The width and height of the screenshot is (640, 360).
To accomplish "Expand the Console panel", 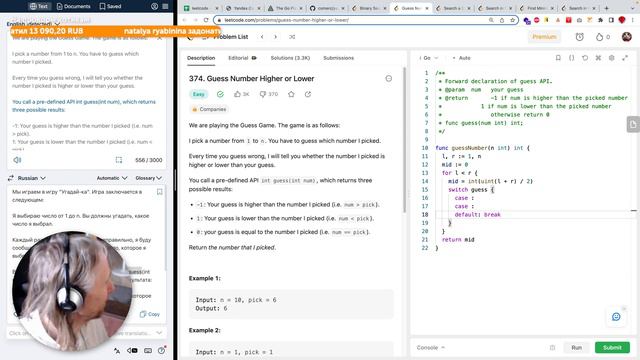I will click(431, 348).
